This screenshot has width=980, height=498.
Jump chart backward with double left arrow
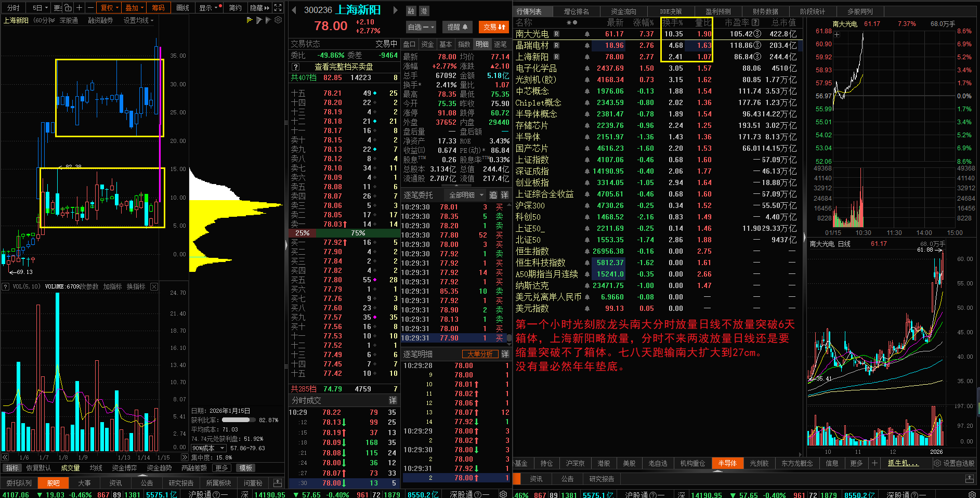click(x=5, y=457)
